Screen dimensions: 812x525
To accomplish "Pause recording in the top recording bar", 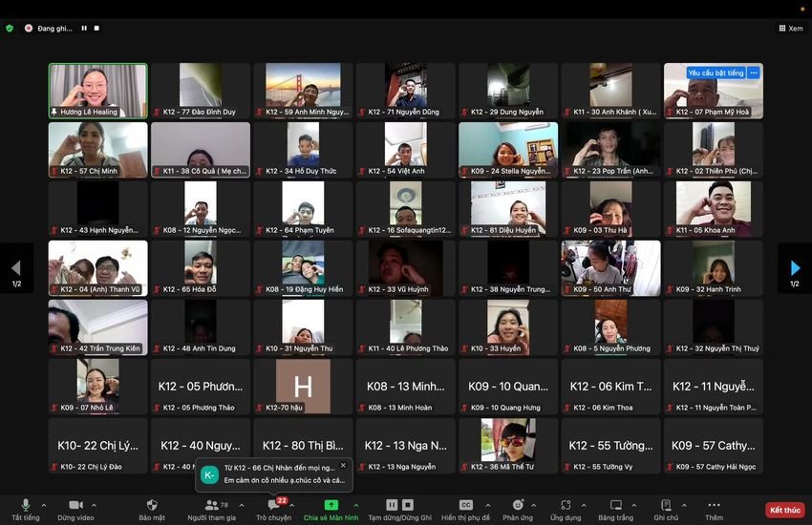I will (x=84, y=29).
